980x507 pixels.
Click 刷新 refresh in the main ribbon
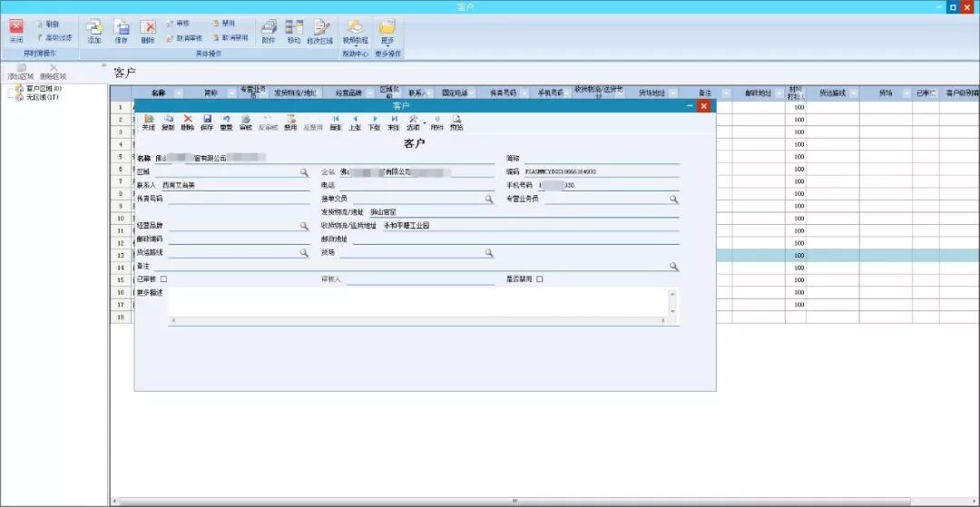[48, 24]
